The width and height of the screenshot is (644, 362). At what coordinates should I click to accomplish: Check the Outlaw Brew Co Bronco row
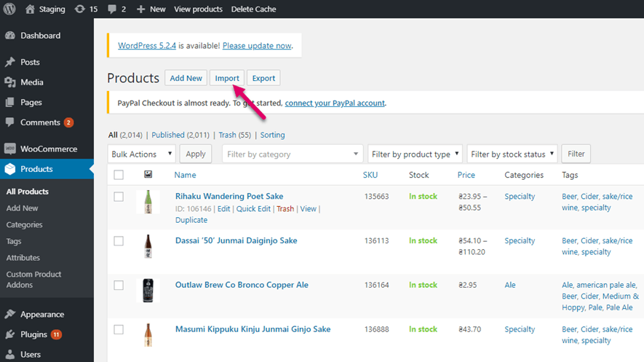pos(119,286)
